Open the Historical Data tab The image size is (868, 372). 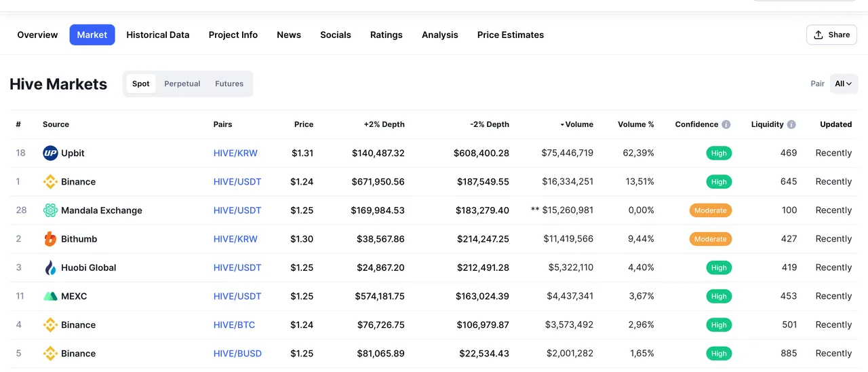click(158, 35)
